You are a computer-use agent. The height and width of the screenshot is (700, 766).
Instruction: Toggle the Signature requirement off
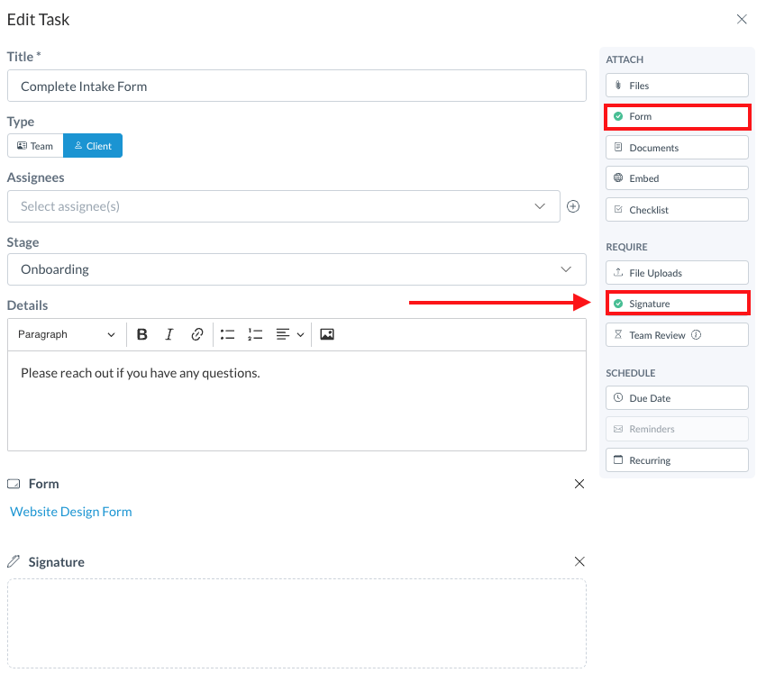point(677,304)
